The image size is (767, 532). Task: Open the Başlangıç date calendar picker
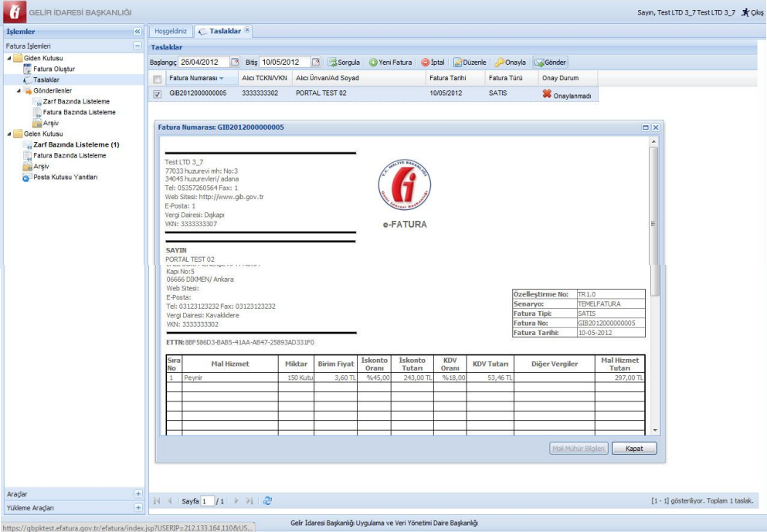click(x=235, y=62)
